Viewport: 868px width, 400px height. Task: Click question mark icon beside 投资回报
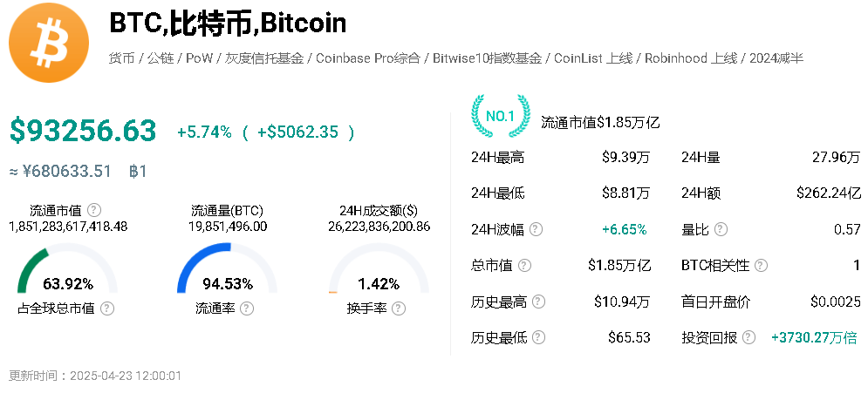[748, 337]
